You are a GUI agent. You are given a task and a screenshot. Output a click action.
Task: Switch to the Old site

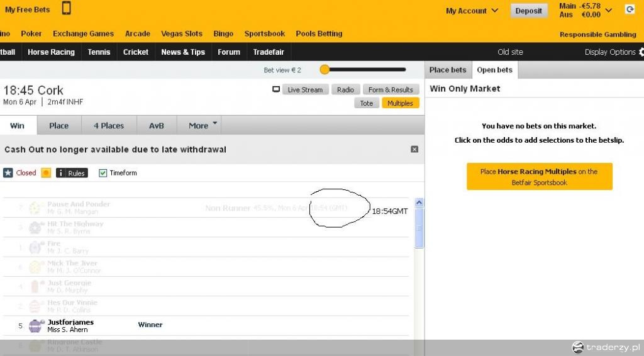pos(511,52)
